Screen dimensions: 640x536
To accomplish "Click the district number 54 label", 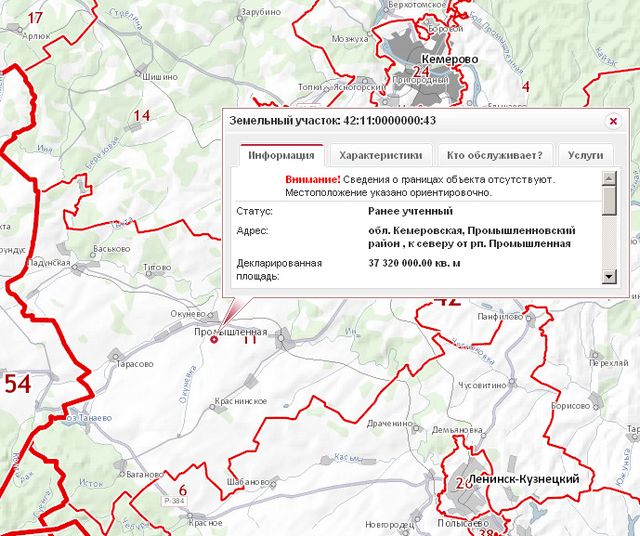I will pyautogui.click(x=17, y=384).
